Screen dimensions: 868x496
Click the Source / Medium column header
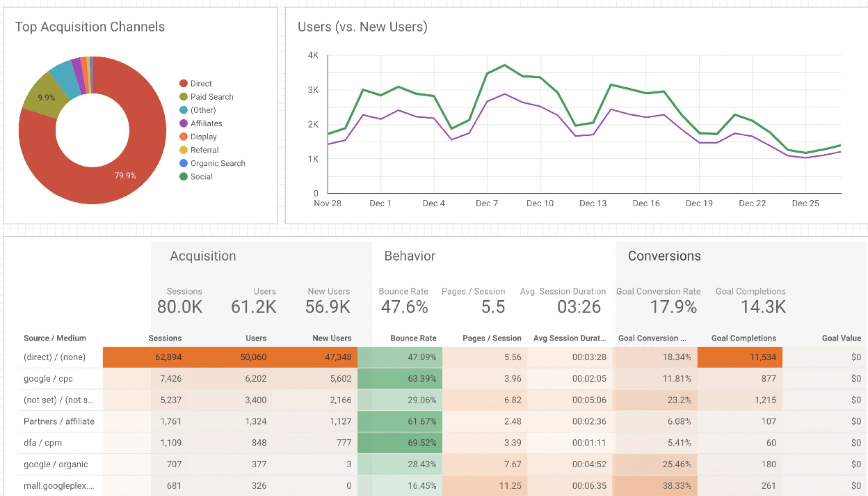(x=55, y=338)
